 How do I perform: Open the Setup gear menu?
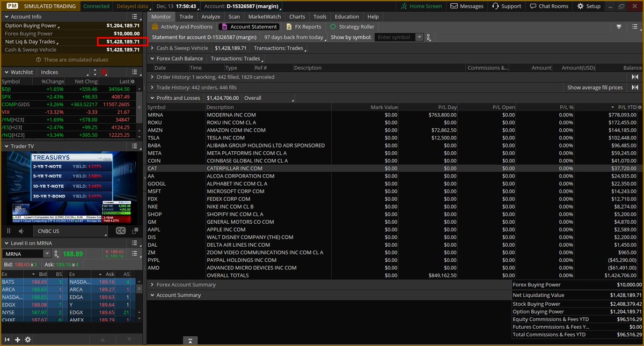tap(589, 6)
